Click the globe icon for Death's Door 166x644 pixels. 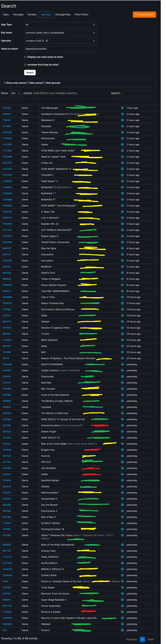point(122,273)
